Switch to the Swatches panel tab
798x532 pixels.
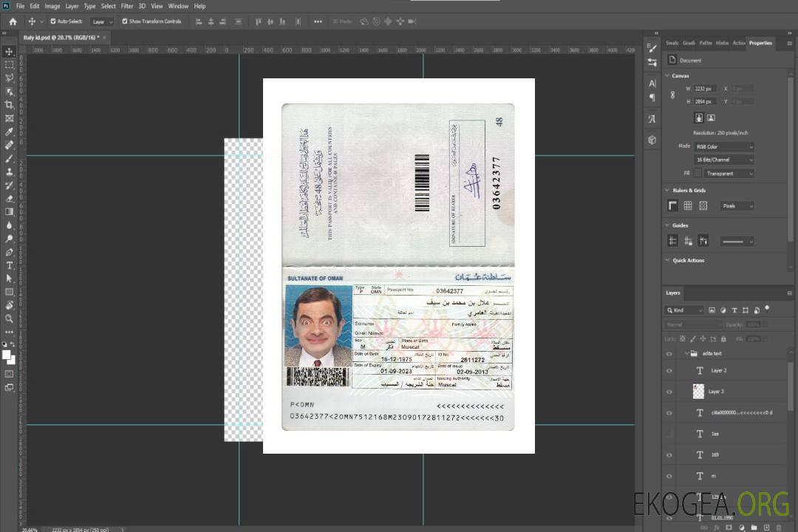click(x=672, y=44)
